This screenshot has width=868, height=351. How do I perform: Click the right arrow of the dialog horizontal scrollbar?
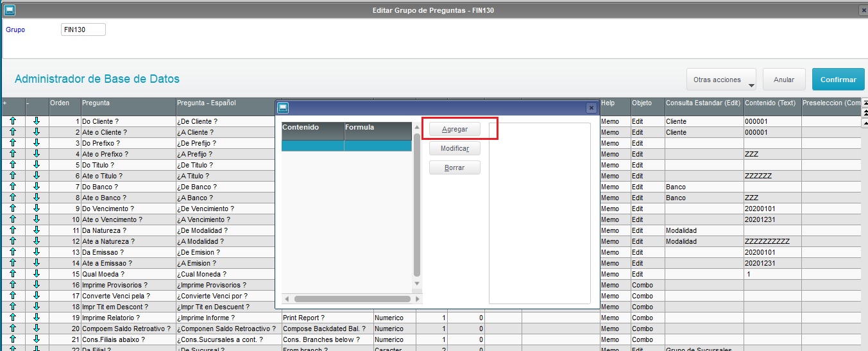(418, 299)
